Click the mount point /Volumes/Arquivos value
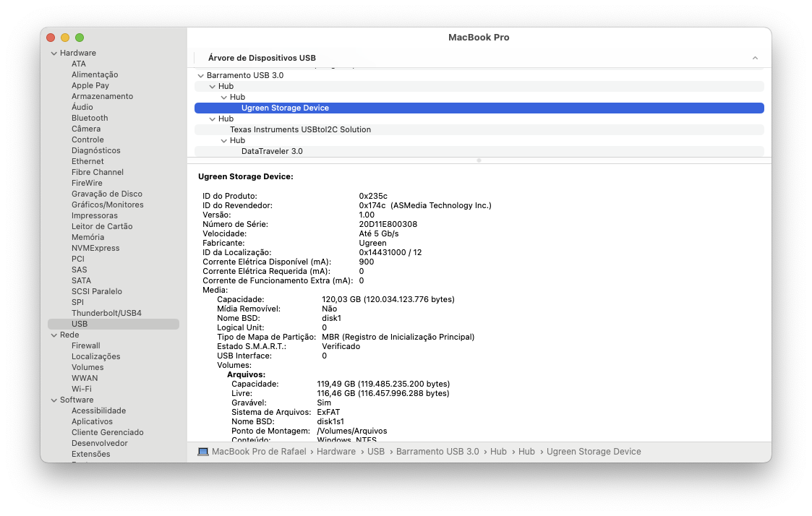812x516 pixels. [x=351, y=431]
